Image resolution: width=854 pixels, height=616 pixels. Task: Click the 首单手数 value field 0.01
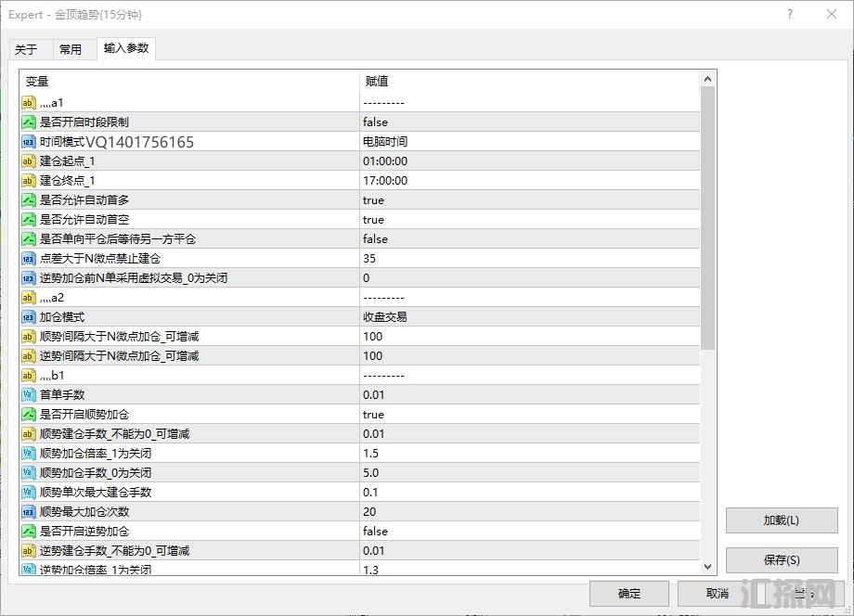(529, 395)
